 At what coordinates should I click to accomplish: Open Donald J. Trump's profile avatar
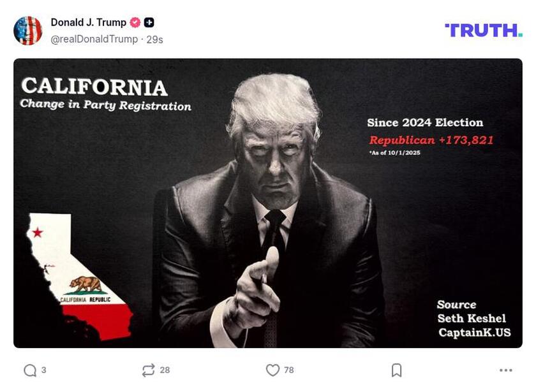pos(28,28)
